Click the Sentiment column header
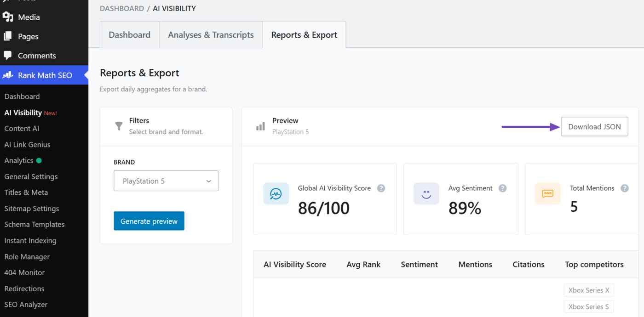 [419, 264]
